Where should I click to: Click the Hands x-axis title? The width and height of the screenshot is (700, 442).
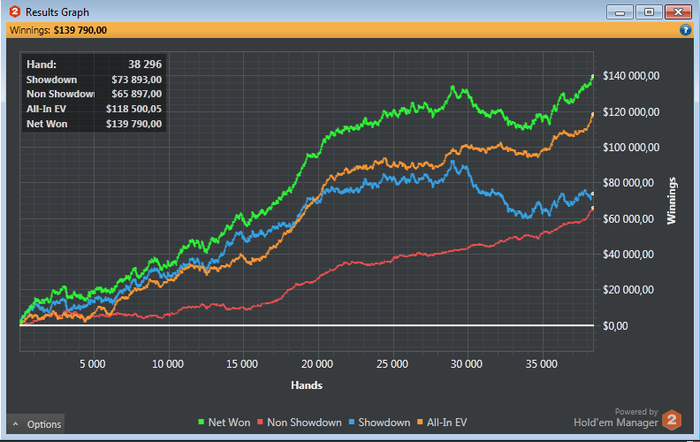point(306,385)
